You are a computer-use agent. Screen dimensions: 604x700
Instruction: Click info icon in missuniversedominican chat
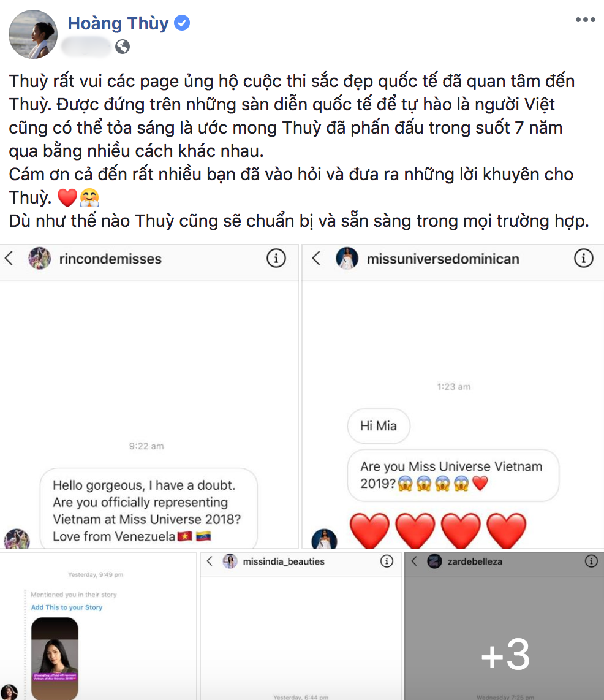click(584, 259)
